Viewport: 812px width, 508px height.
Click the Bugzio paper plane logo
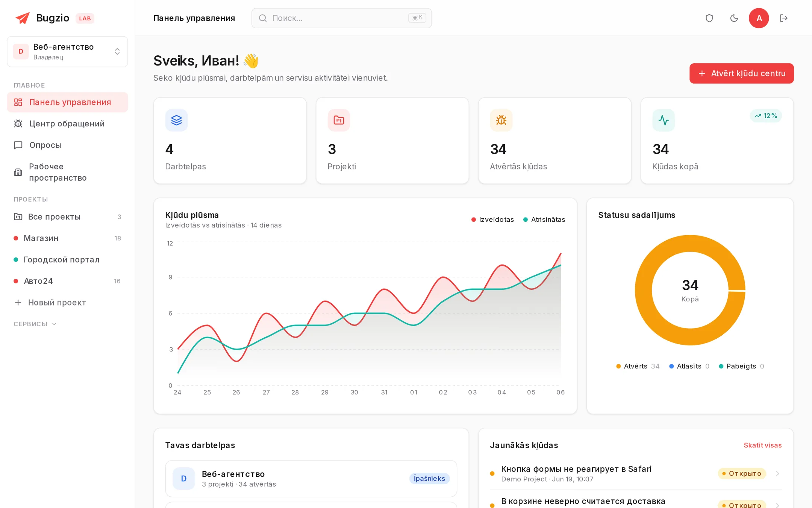[x=22, y=18]
